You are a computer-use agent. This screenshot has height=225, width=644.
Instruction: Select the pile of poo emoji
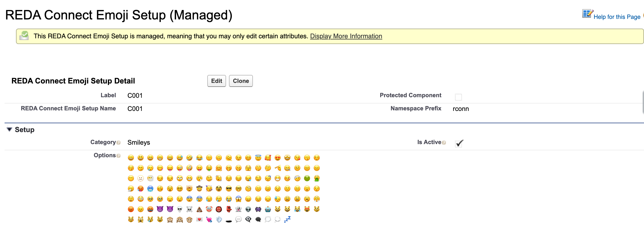pyautogui.click(x=199, y=209)
